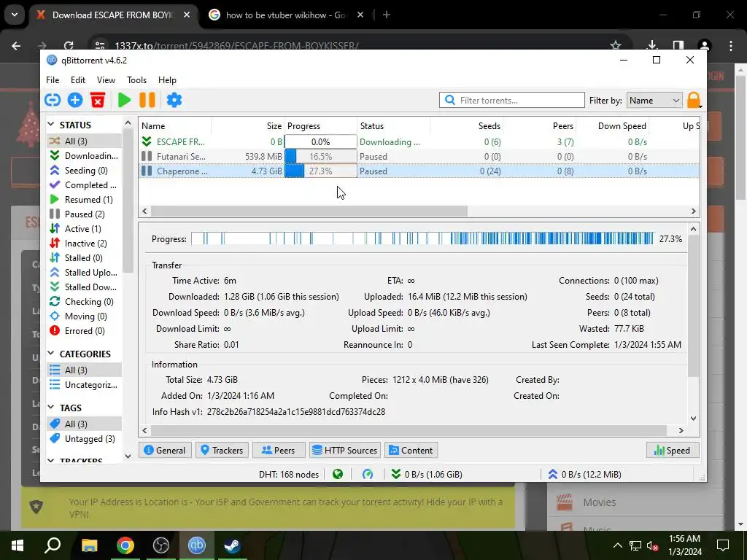747x560 pixels.
Task: Select the Paused (2) status filter
Action: (x=85, y=214)
